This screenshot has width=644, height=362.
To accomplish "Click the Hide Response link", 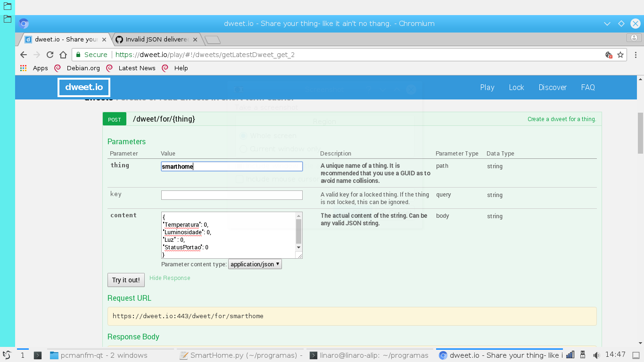I will click(170, 278).
